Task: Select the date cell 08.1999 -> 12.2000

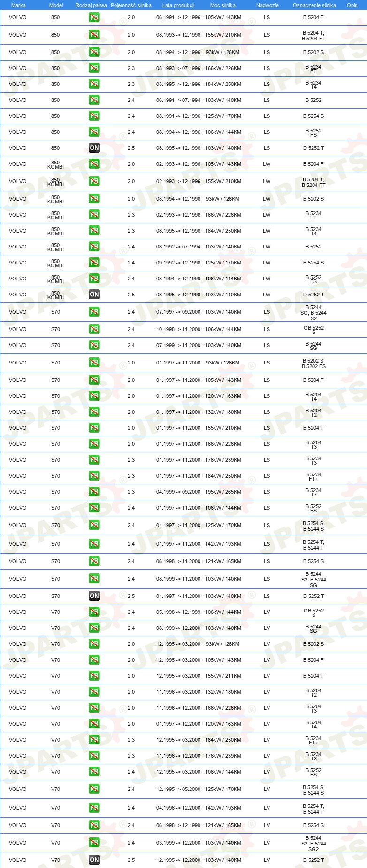Action: pyautogui.click(x=178, y=628)
